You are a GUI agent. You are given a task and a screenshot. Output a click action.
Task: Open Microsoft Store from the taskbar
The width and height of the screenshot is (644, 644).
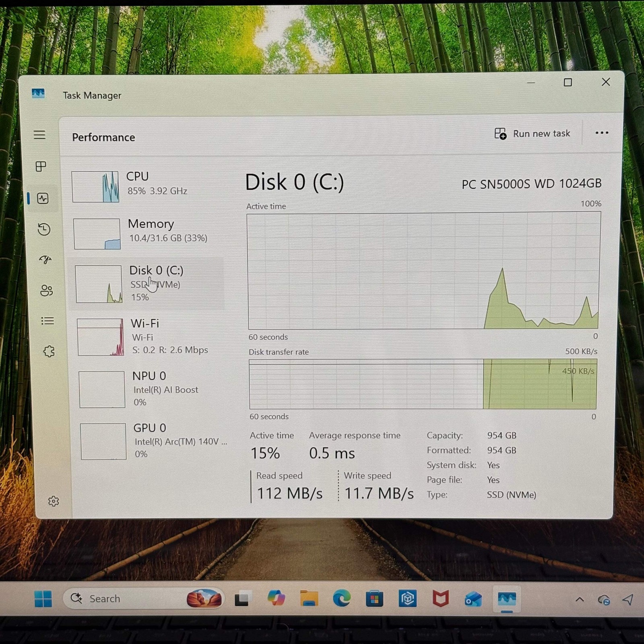click(374, 599)
